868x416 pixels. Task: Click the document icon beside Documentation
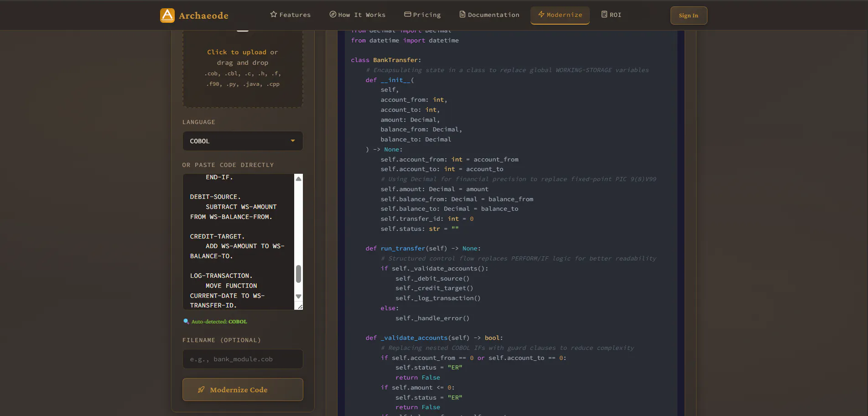463,15
